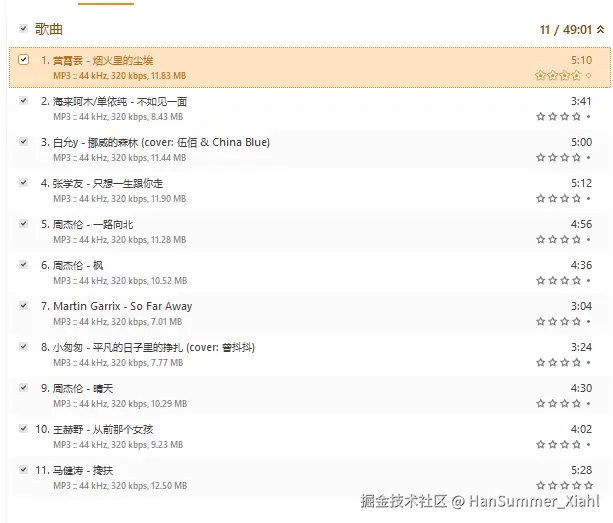Click the 5:28 duration of track 11
This screenshot has width=613, height=523.
(x=580, y=470)
